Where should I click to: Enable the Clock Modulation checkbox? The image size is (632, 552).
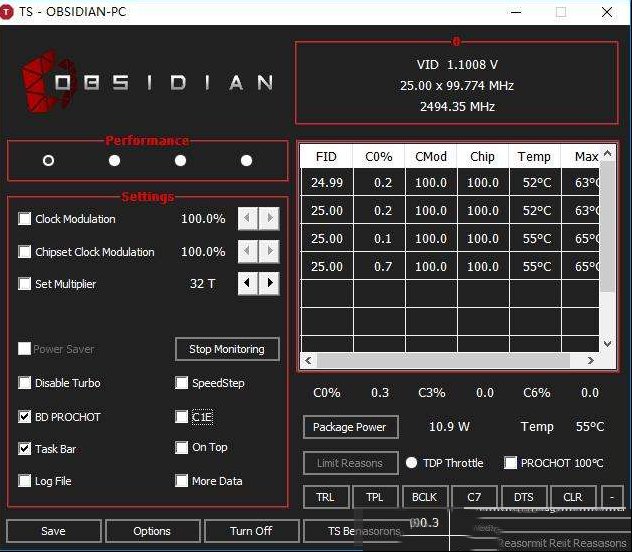25,219
